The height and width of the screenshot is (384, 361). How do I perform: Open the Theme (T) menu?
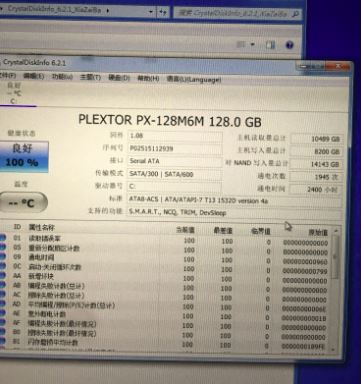tap(90, 77)
